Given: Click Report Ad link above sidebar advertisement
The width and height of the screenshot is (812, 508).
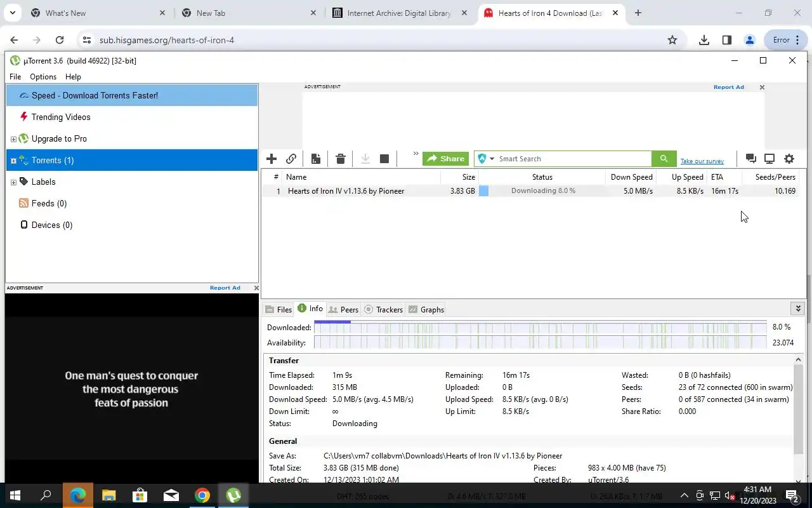Looking at the screenshot, I should (225, 288).
